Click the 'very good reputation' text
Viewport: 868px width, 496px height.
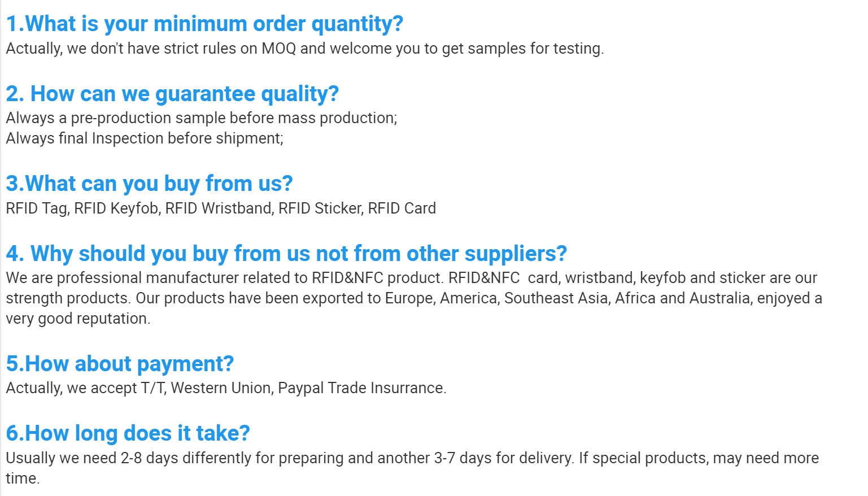78,319
